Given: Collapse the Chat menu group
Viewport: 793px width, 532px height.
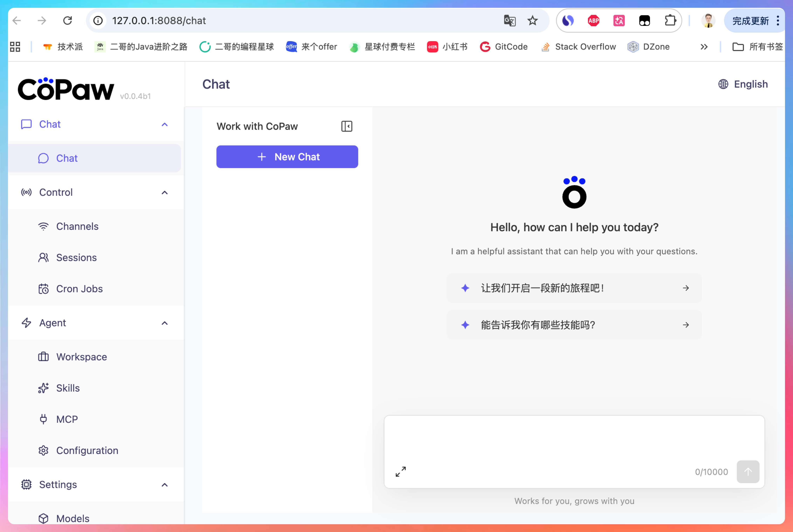Looking at the screenshot, I should [164, 124].
